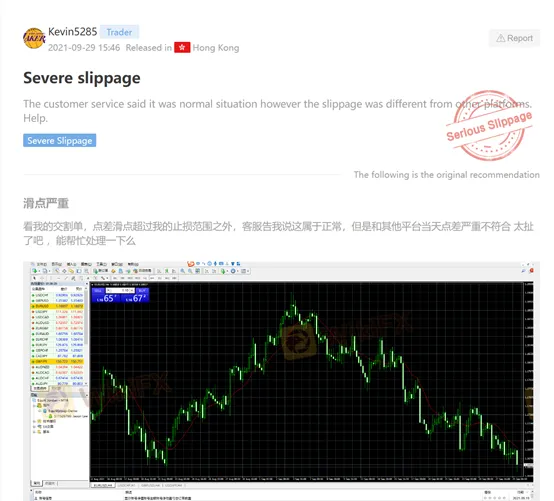Expand the 技术指标 node in Navigator
Screen dimensions: 554x501
tap(34, 421)
